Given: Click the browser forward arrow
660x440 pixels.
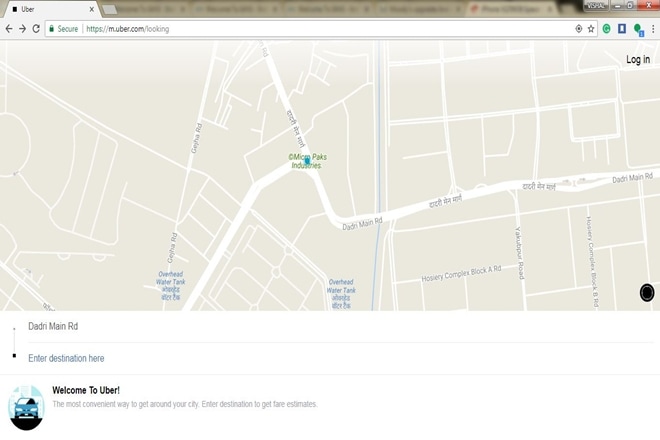Looking at the screenshot, I should (22, 29).
